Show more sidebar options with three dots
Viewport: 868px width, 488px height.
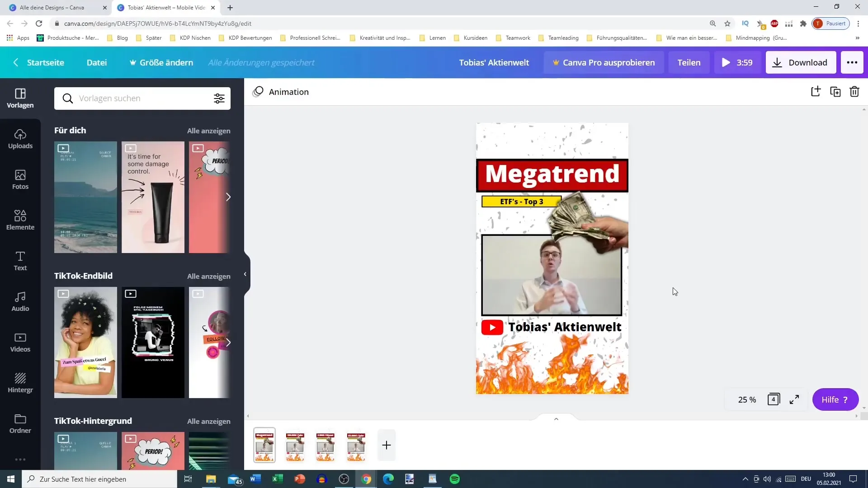20,460
